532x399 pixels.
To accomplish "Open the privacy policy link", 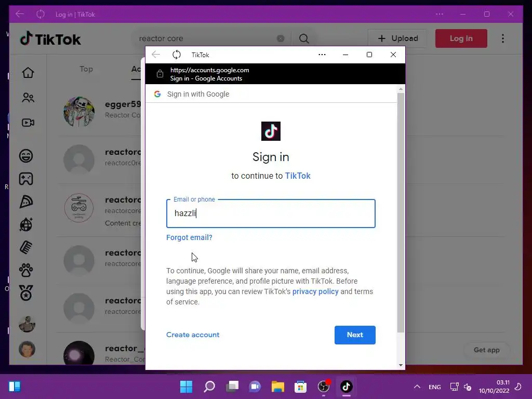I will [315, 291].
